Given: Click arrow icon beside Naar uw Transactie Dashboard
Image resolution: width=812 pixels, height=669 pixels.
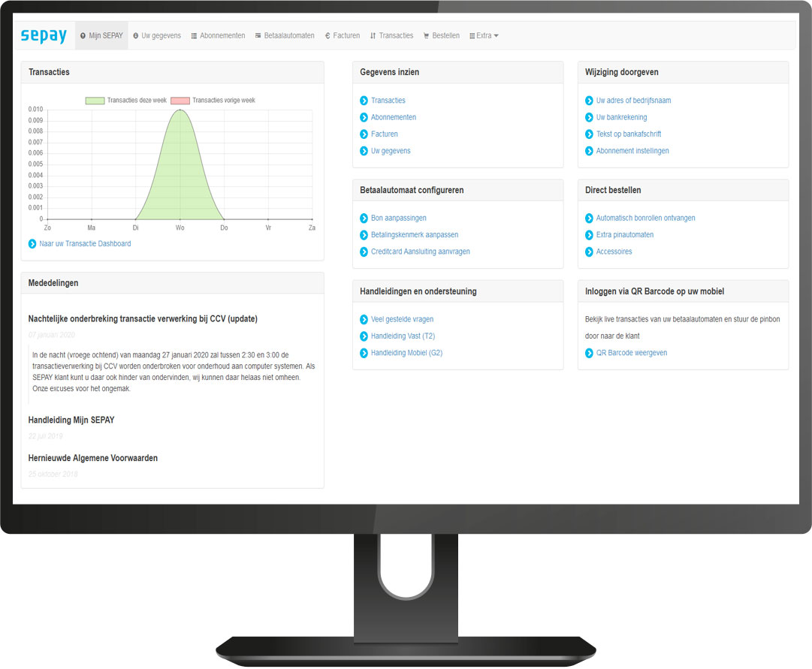Looking at the screenshot, I should pyautogui.click(x=32, y=244).
